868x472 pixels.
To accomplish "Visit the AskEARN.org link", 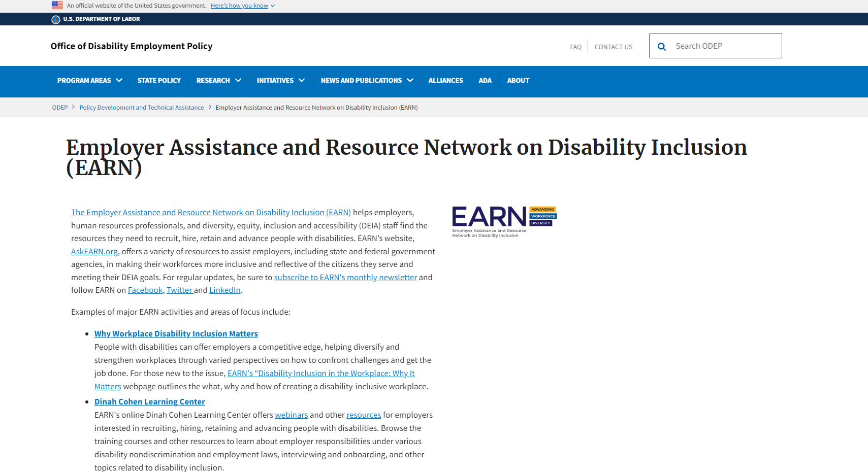I will click(x=94, y=252).
